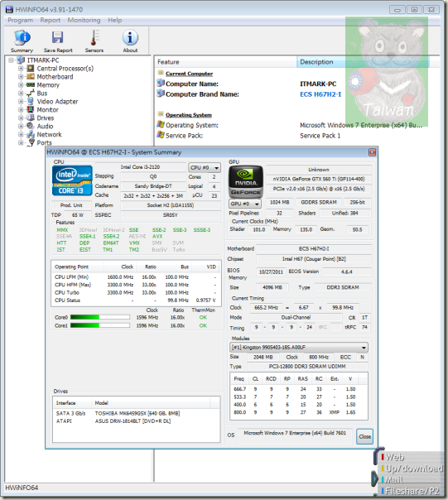Click the Memory module icon in tree
This screenshot has height=500, width=448.
point(31,84)
